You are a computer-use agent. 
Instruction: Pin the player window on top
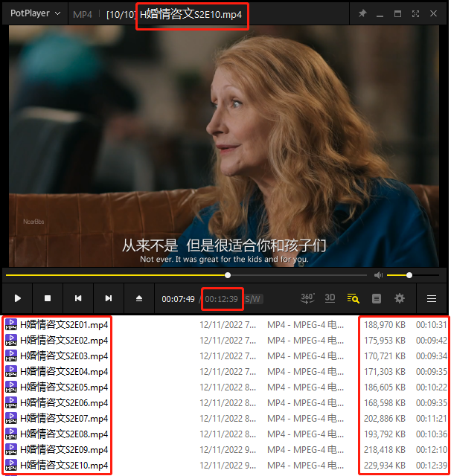362,13
